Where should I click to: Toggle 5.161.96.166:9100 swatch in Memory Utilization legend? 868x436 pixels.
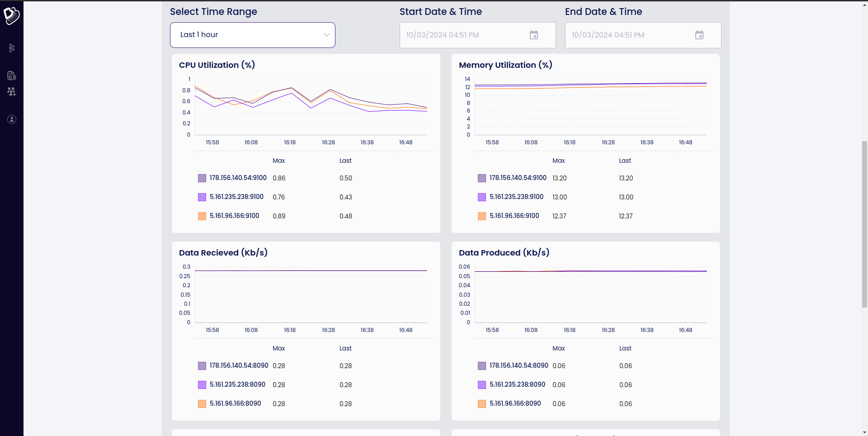[x=482, y=216]
